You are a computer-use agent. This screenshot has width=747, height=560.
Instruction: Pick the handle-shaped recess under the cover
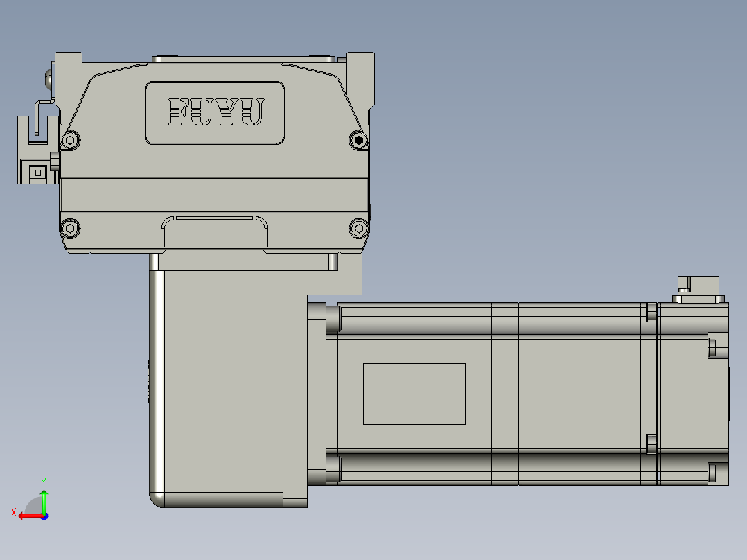[x=214, y=231]
